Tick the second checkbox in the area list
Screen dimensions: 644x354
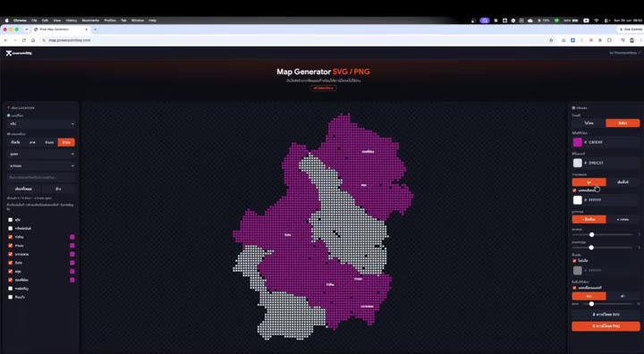tap(10, 228)
